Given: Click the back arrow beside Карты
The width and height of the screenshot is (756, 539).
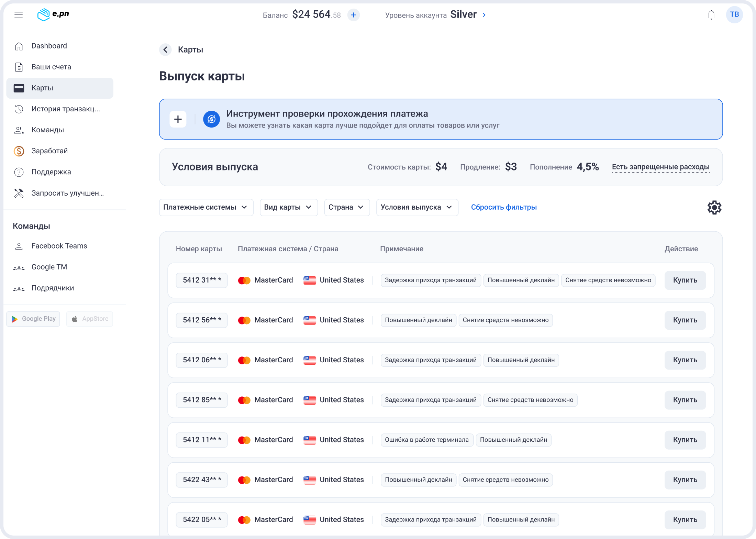Looking at the screenshot, I should click(x=165, y=50).
